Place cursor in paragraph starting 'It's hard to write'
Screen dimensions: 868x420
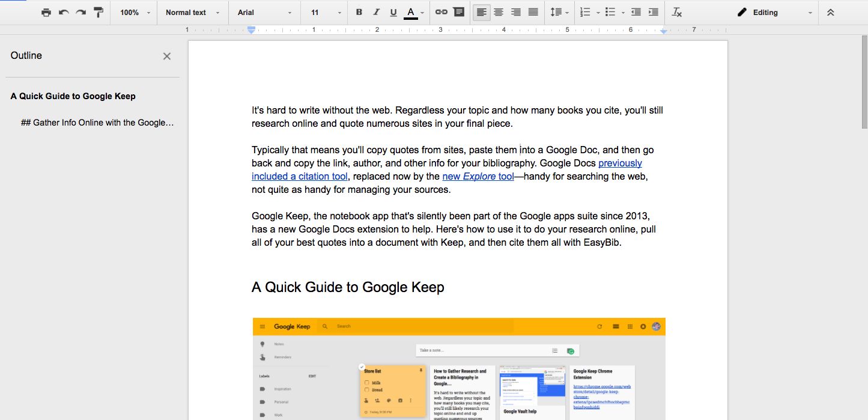click(x=457, y=117)
